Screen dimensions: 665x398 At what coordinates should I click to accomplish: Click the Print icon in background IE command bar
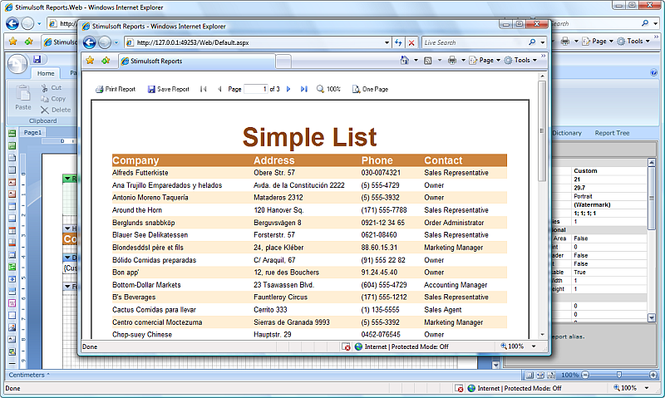coord(565,41)
